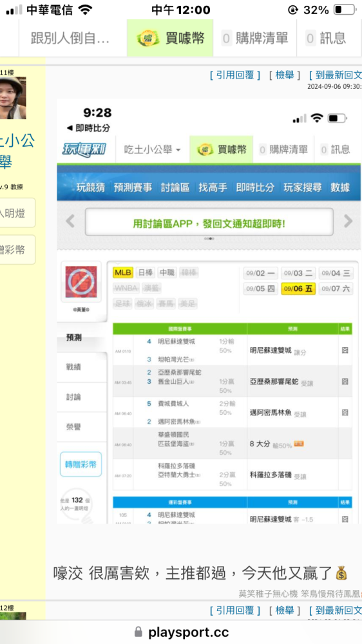Click the 贈彩幣 button in left sidebar
The image size is (362, 644).
pyautogui.click(x=17, y=250)
